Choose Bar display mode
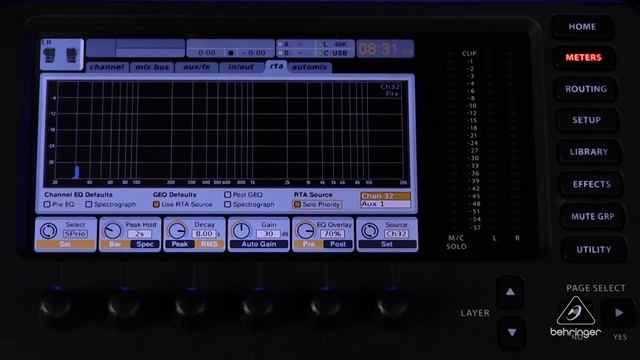This screenshot has height=360, width=640. (116, 244)
